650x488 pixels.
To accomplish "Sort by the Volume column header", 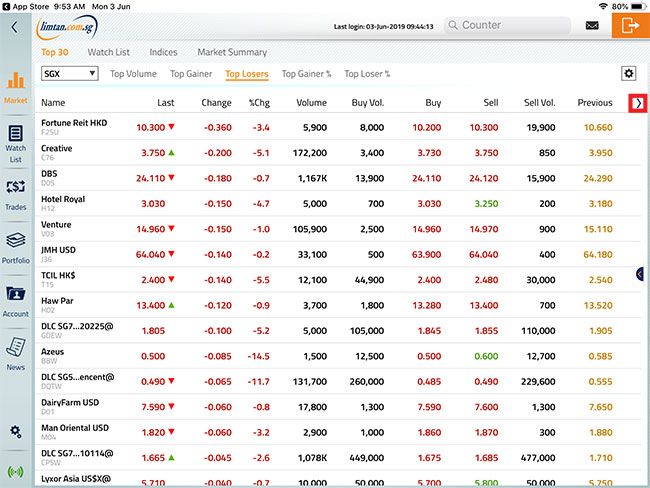I will [311, 103].
